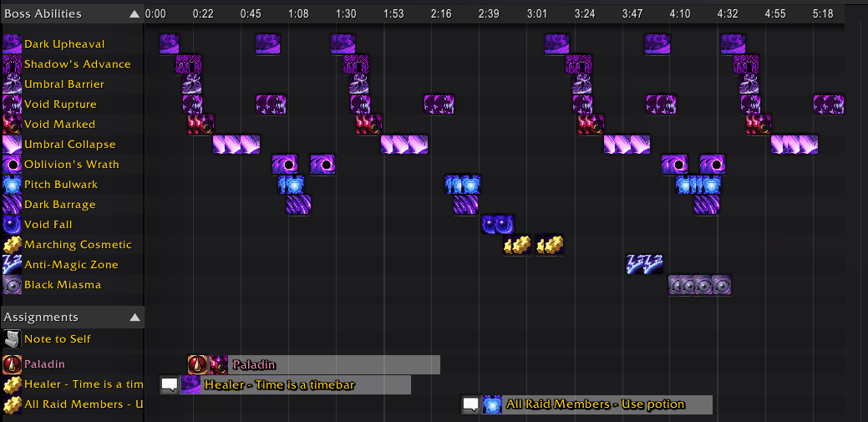
Task: Select the first Void Marked marker on the timeline
Action: coord(201,125)
